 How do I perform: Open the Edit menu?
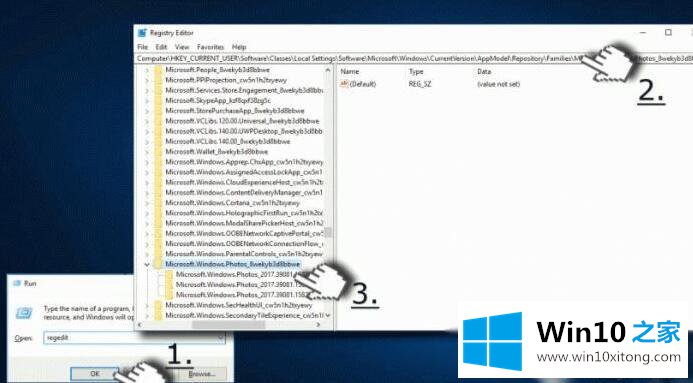[161, 47]
